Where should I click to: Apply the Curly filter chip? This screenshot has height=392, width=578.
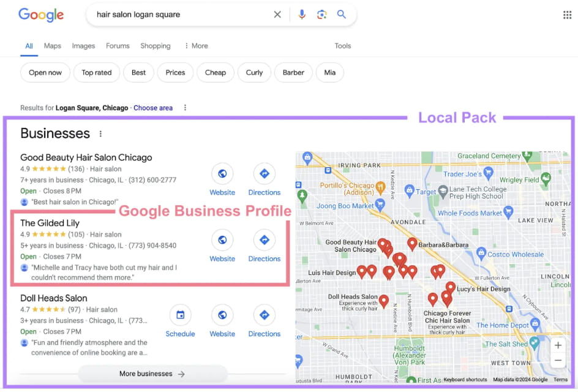tap(254, 73)
